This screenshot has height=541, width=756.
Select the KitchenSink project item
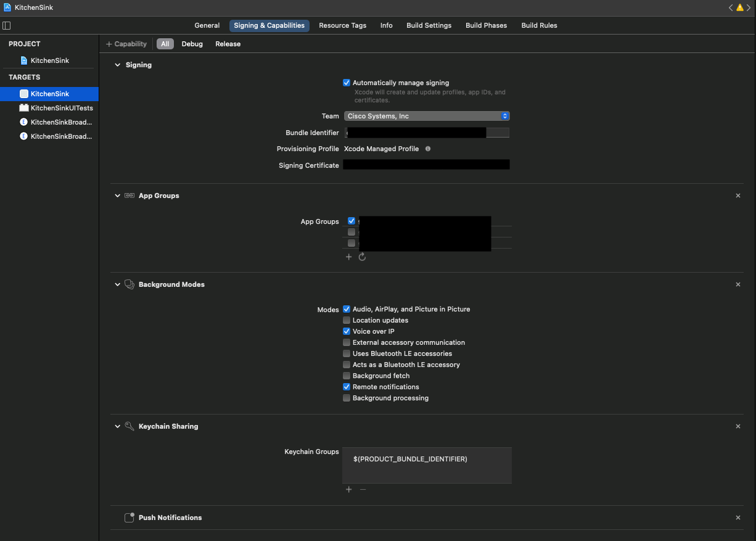point(49,60)
